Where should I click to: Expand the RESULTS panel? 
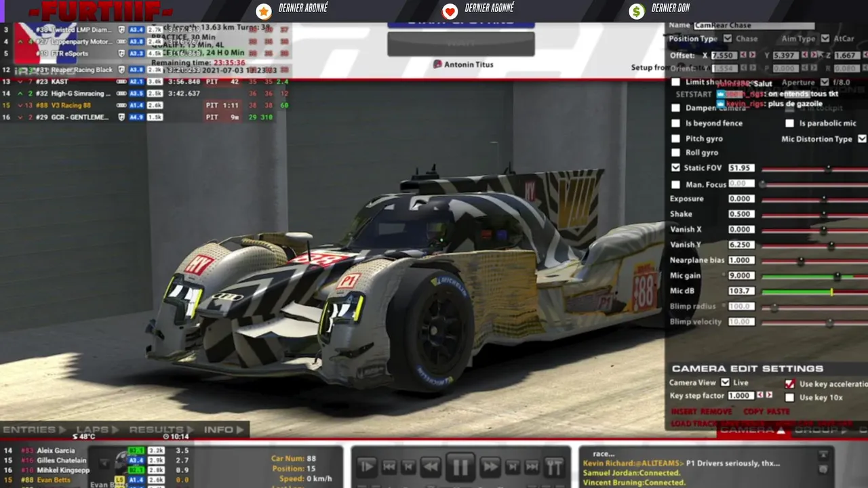tap(161, 429)
